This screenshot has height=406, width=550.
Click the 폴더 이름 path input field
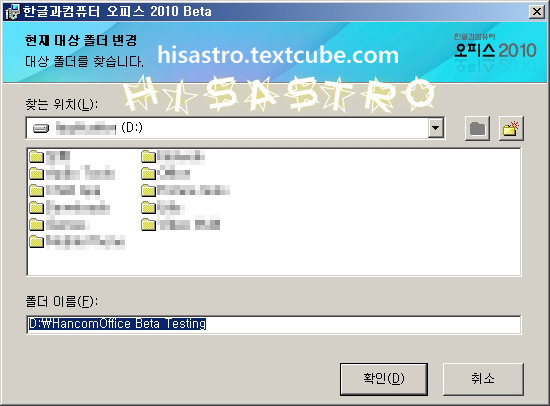coord(274,324)
